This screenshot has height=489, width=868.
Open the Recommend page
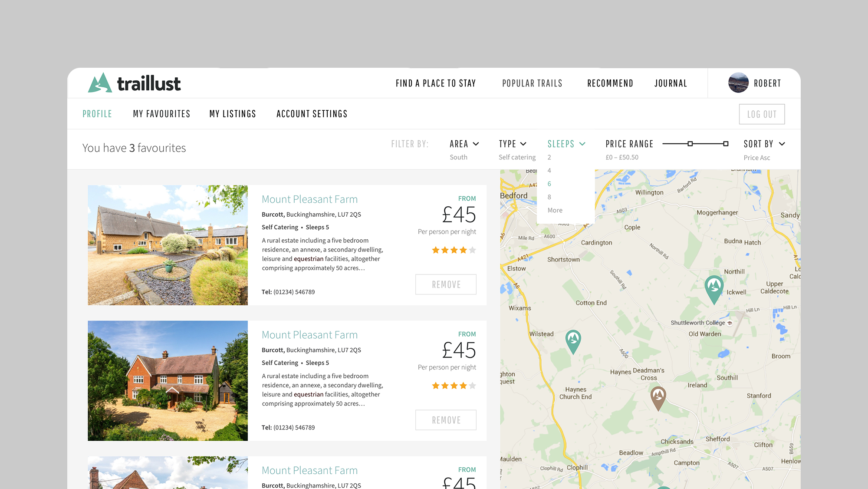[x=610, y=83]
